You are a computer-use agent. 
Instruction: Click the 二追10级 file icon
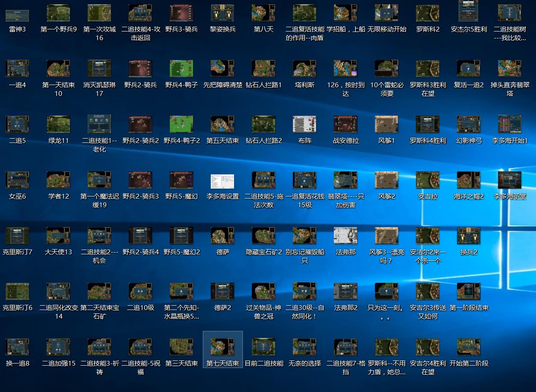point(140,292)
